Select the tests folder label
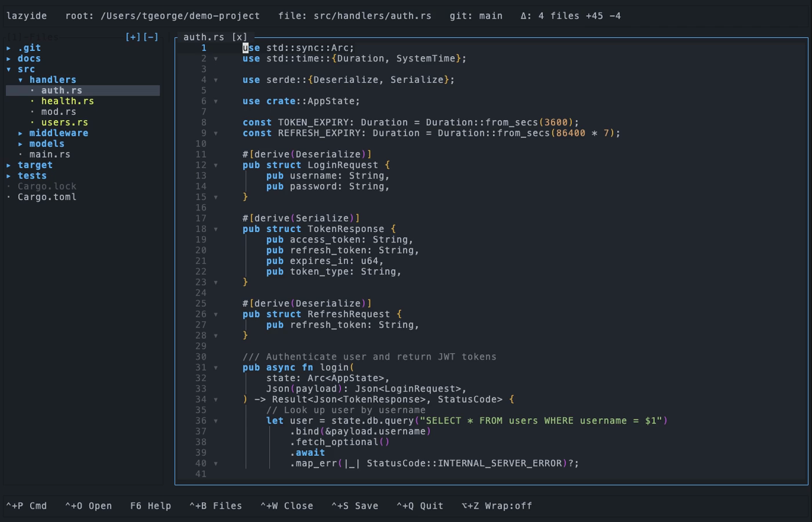The image size is (812, 522). click(x=32, y=176)
